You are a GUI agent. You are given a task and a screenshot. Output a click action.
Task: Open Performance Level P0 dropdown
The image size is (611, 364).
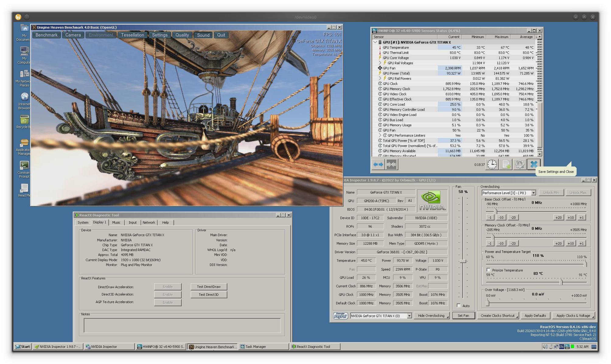(533, 193)
